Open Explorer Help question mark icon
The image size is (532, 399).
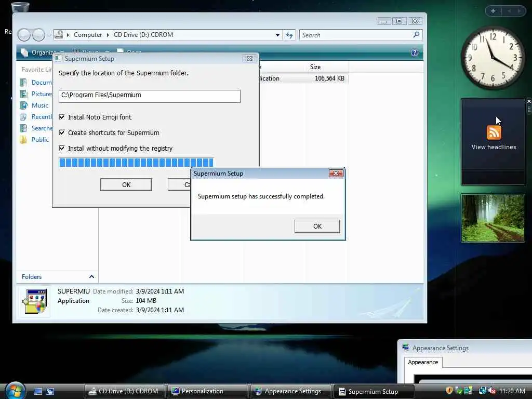(414, 52)
